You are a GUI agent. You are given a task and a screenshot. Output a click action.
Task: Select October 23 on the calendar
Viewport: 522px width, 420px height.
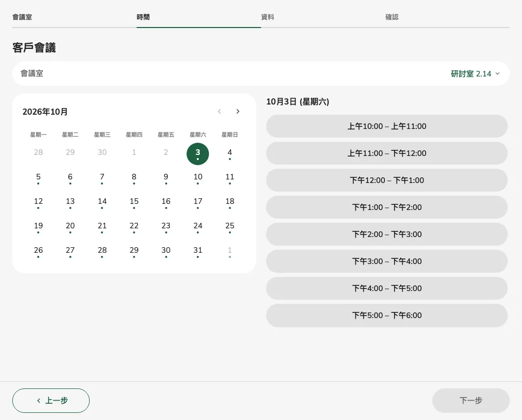(166, 227)
